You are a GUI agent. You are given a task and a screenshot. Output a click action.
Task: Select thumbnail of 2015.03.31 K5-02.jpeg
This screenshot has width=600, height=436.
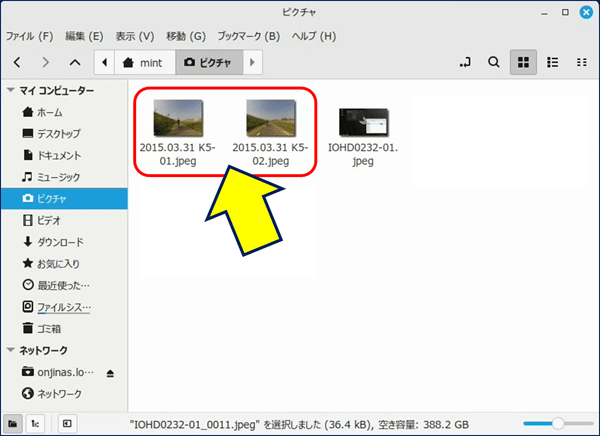point(271,118)
